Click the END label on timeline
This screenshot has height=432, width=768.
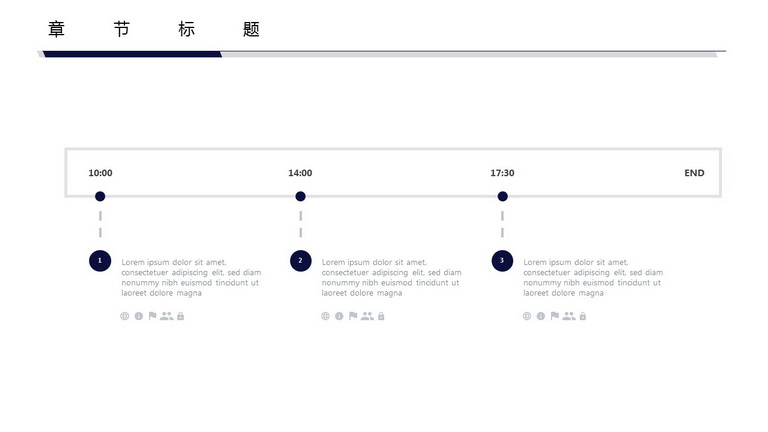[x=694, y=173]
